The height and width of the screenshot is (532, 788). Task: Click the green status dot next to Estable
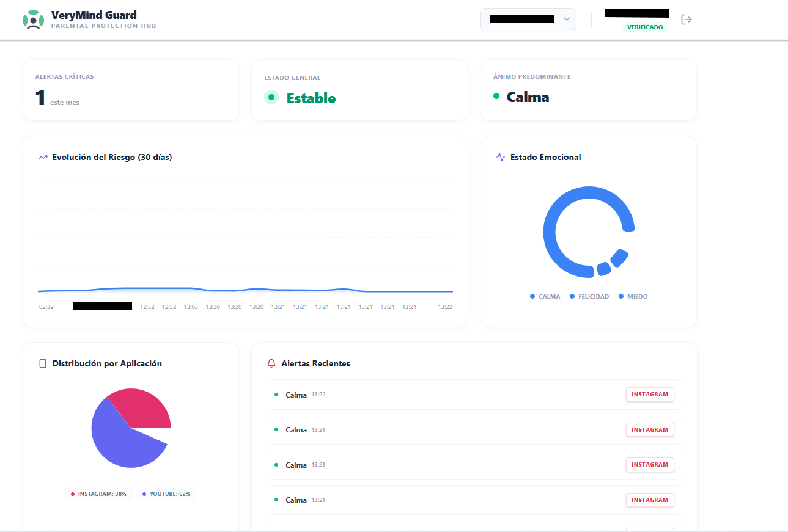271,97
